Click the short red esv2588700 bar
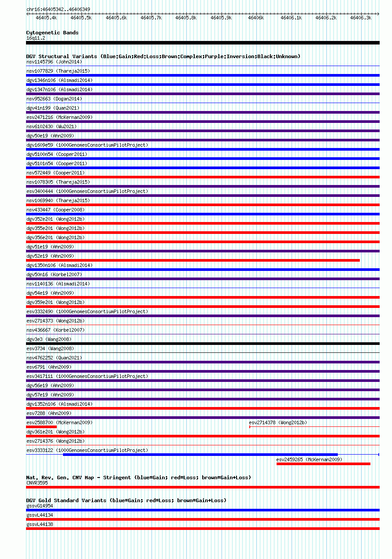 click(x=41, y=427)
